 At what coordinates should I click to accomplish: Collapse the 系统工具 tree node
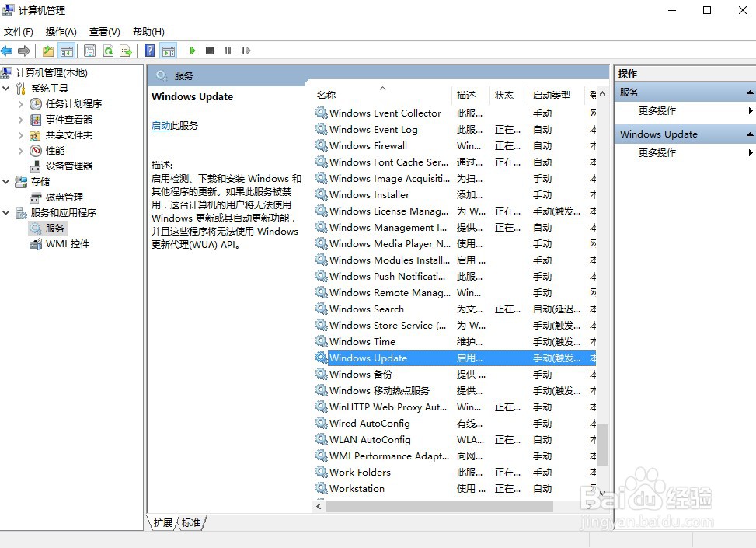click(x=5, y=89)
